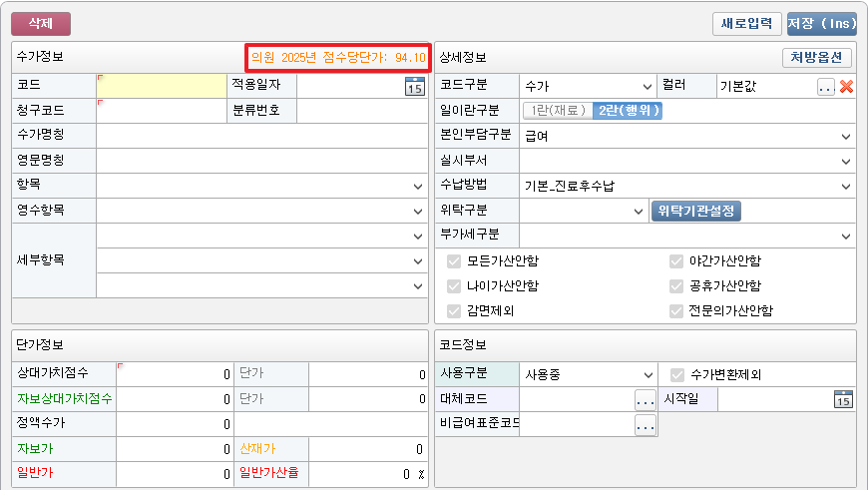The width and height of the screenshot is (868, 490).
Task: Click the 비급여표준코드 lookup ellipsis button
Action: coord(646,425)
